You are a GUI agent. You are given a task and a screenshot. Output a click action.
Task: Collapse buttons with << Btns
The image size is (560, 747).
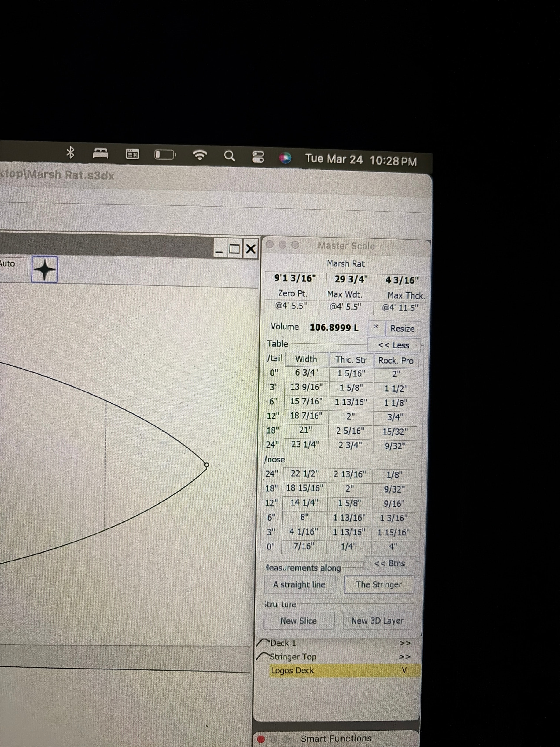coord(389,563)
